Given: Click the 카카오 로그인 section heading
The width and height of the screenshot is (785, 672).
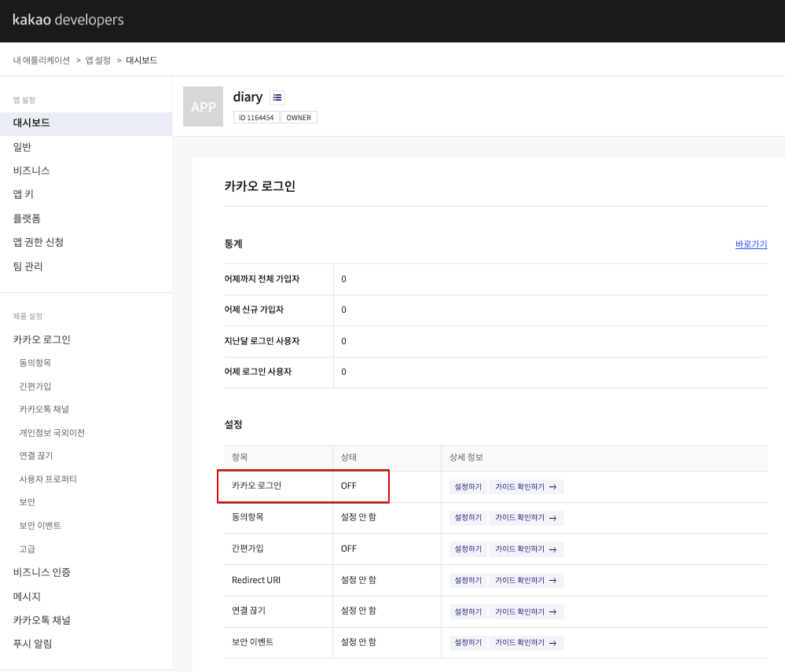Looking at the screenshot, I should (260, 186).
